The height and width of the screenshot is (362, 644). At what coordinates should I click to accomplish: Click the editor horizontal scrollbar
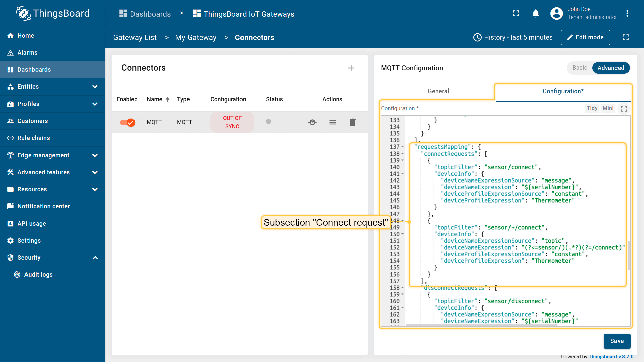[x=481, y=325]
